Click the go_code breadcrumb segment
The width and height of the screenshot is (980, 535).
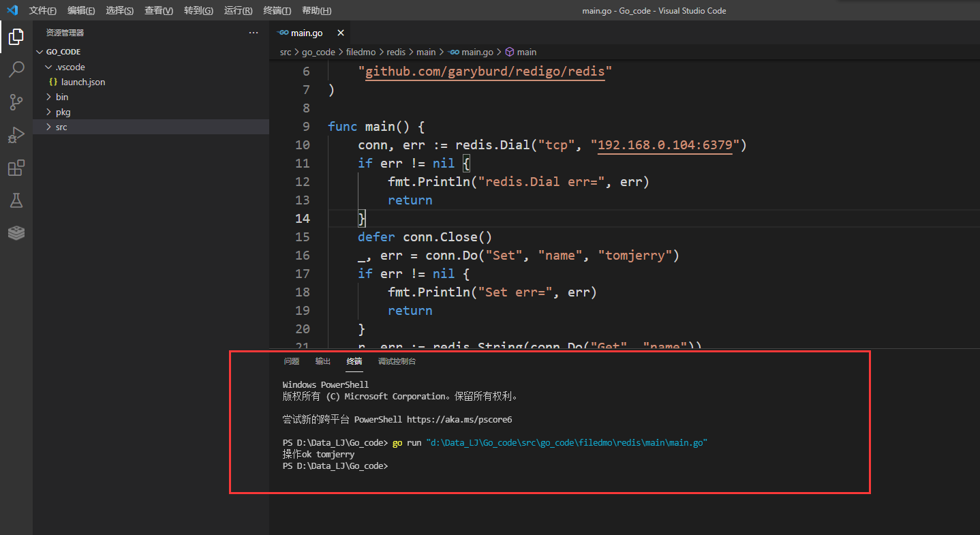(x=318, y=52)
